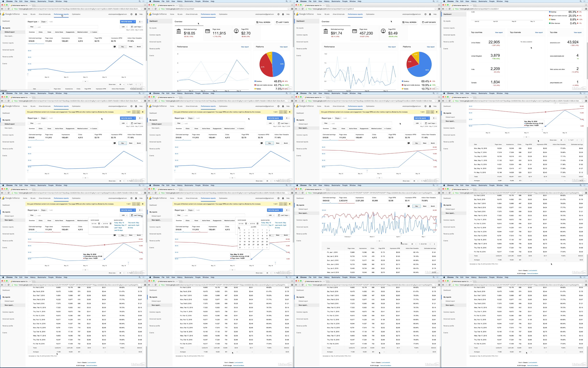Viewport: 588px width, 368px height.
Task: Open Bookmarks menu in the LAST 28 DAYS window
Action: (336, 1)
